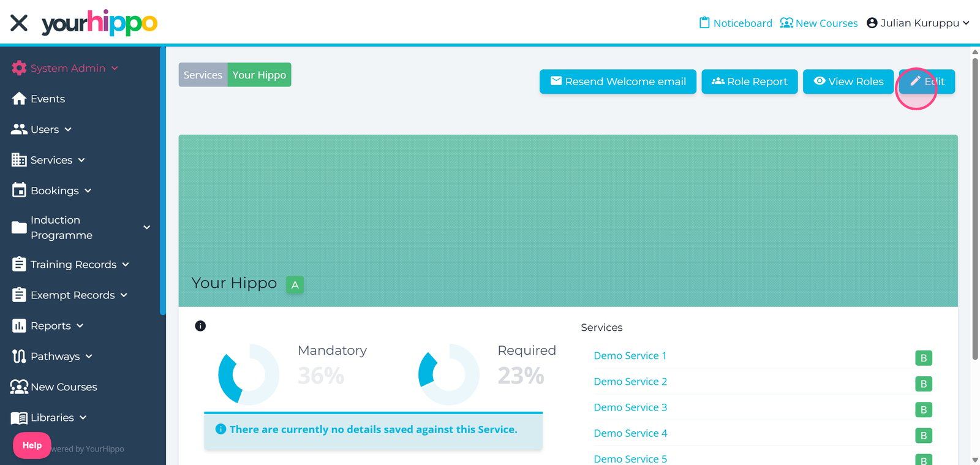Open the Demo Service 1 link

pyautogui.click(x=630, y=356)
